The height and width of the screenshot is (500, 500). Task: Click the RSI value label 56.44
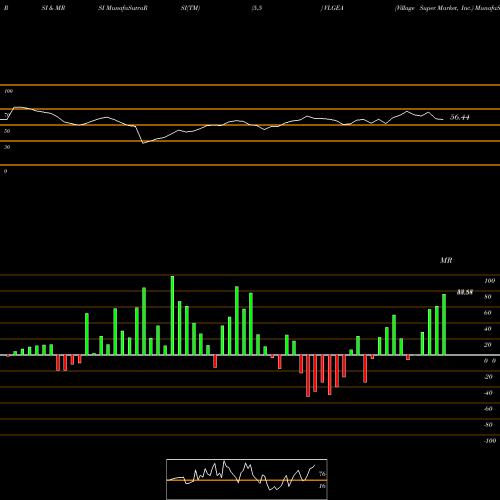460,117
